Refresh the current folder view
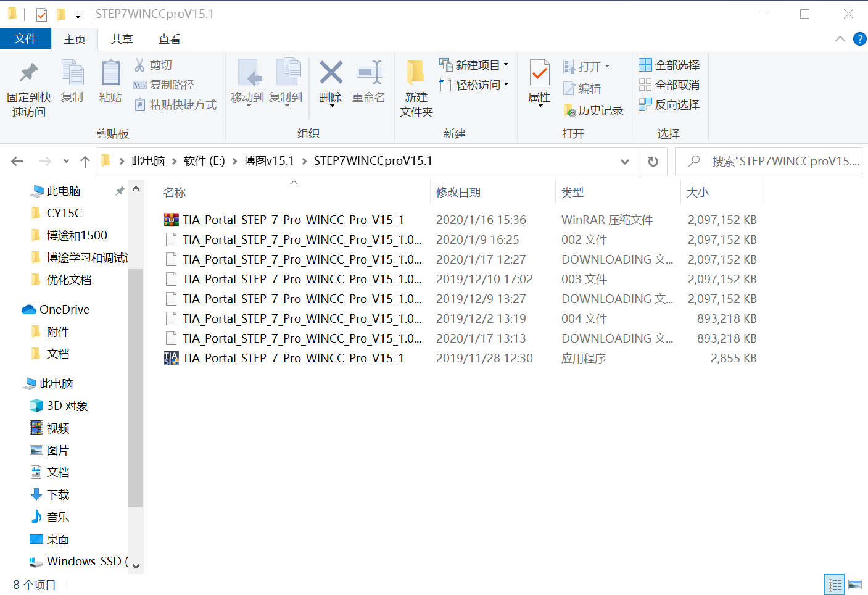 pyautogui.click(x=653, y=162)
